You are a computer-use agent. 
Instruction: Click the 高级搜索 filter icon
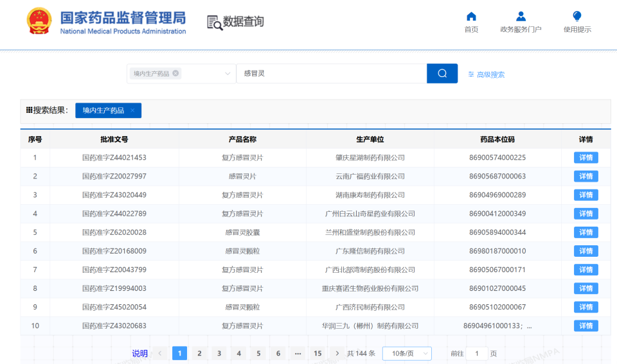point(470,74)
